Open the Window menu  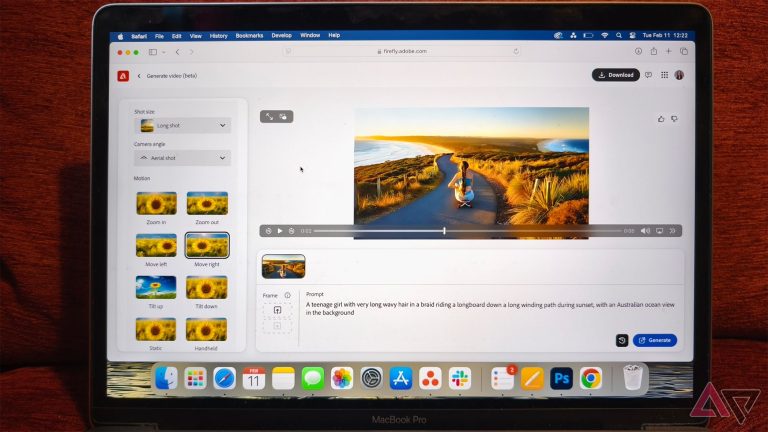(x=310, y=36)
